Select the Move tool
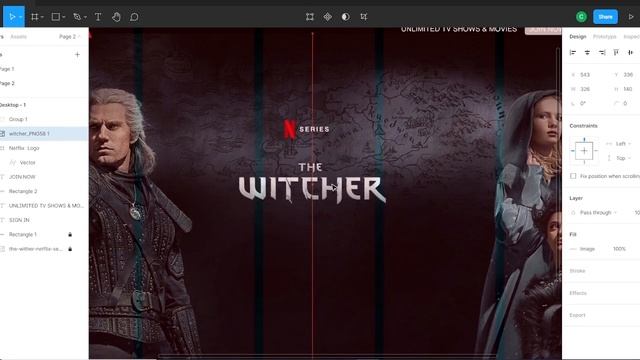640x360 pixels. [12, 17]
